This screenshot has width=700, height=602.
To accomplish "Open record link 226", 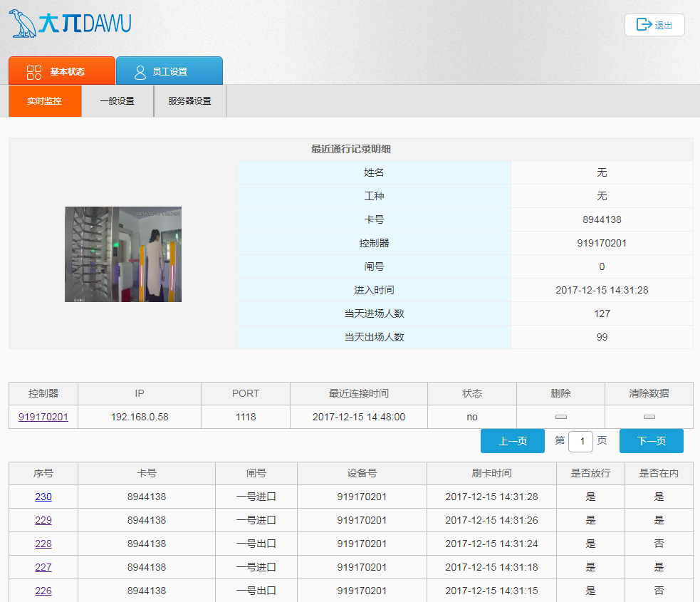I will (x=43, y=591).
